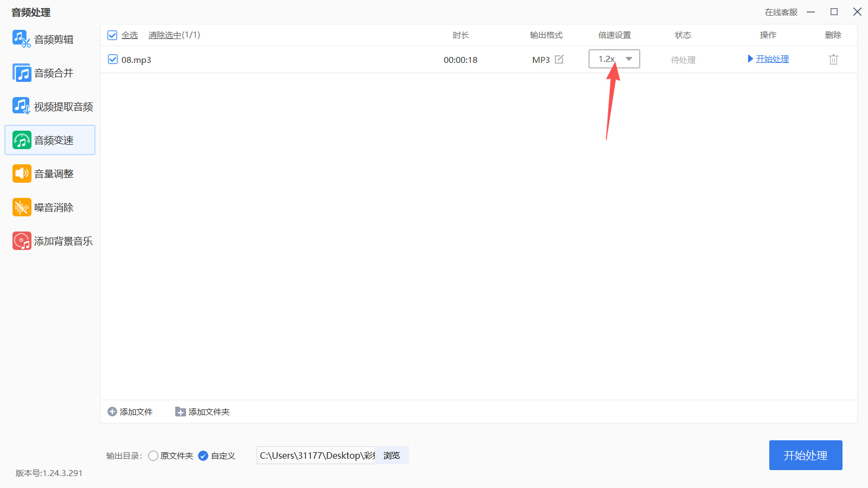This screenshot has height=488, width=868.
Task: Click the 待处理 status text
Action: pyautogui.click(x=683, y=60)
